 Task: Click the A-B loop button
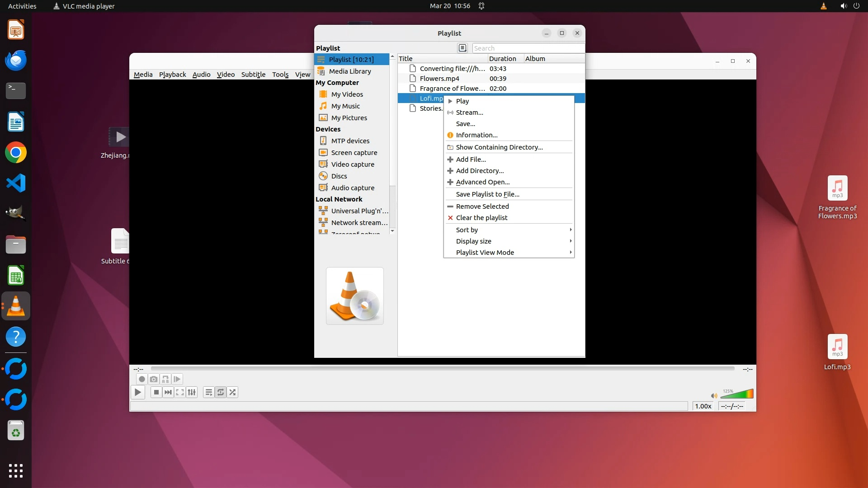[x=165, y=379]
